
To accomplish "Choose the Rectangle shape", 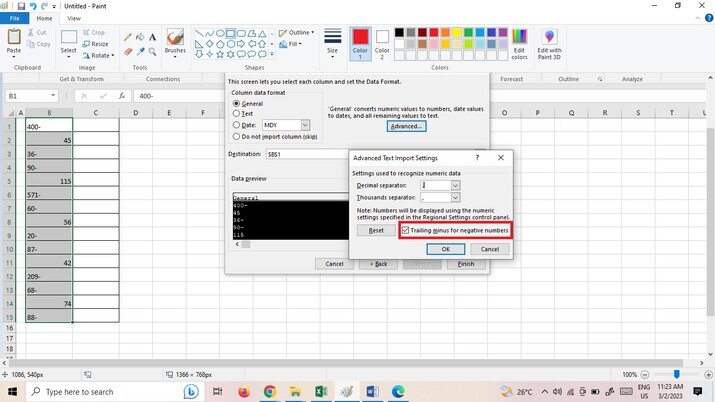I will tap(230, 34).
